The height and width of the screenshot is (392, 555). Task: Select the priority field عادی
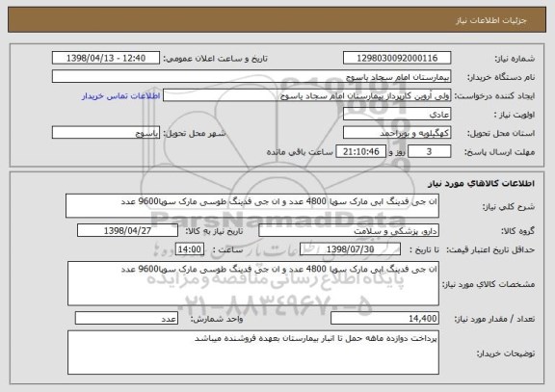(397, 115)
